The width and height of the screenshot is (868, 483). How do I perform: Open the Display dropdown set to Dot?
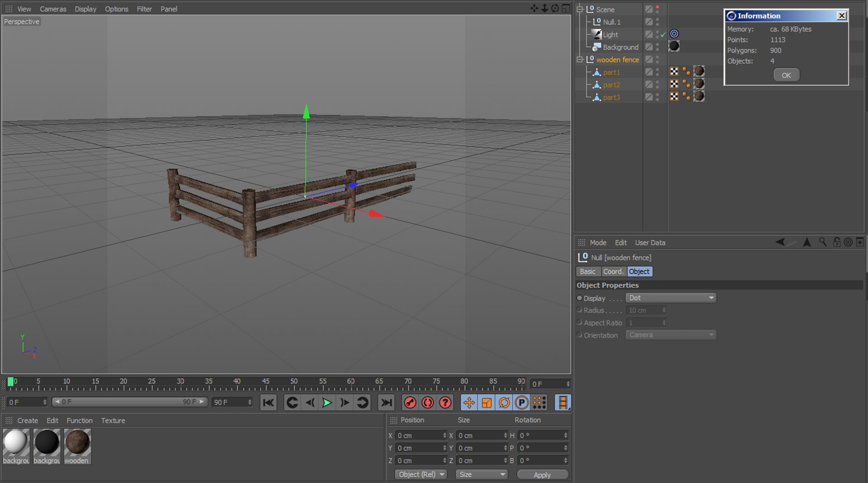point(671,298)
